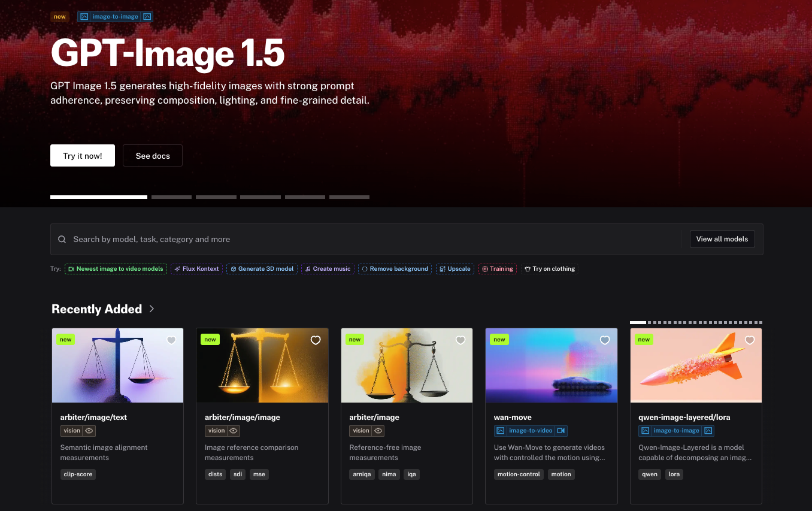The width and height of the screenshot is (812, 511).
Task: Open the Try on clothing suggestion
Action: tap(549, 269)
